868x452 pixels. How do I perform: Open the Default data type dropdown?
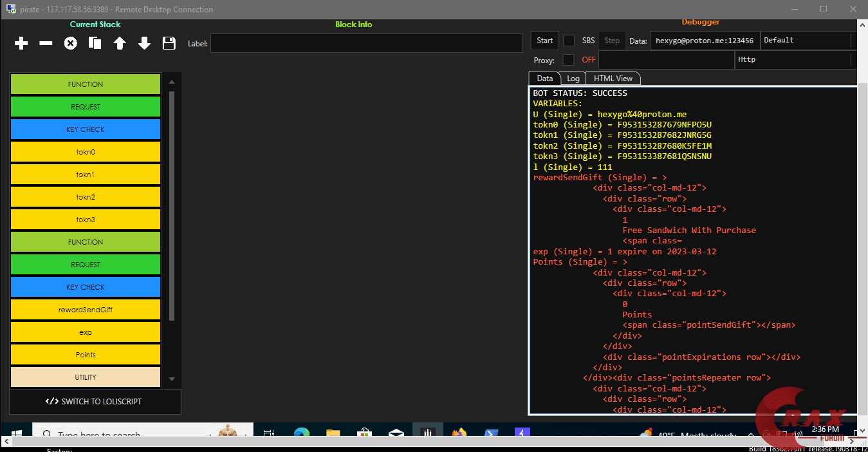click(807, 41)
